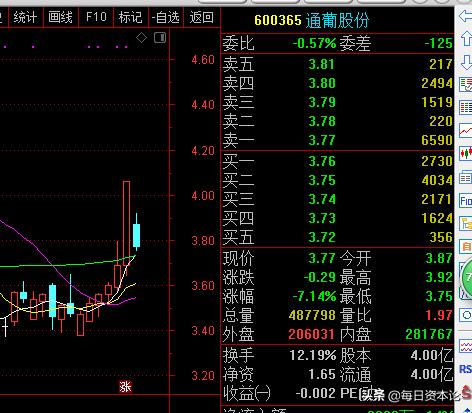Open the intraday line chart icon
The width and height of the screenshot is (472, 413).
click(x=466, y=130)
